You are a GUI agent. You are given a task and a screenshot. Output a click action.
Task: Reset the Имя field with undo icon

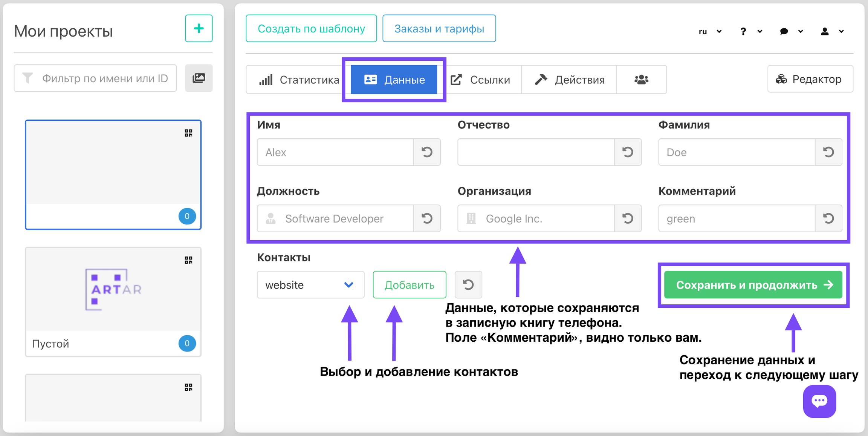(427, 152)
